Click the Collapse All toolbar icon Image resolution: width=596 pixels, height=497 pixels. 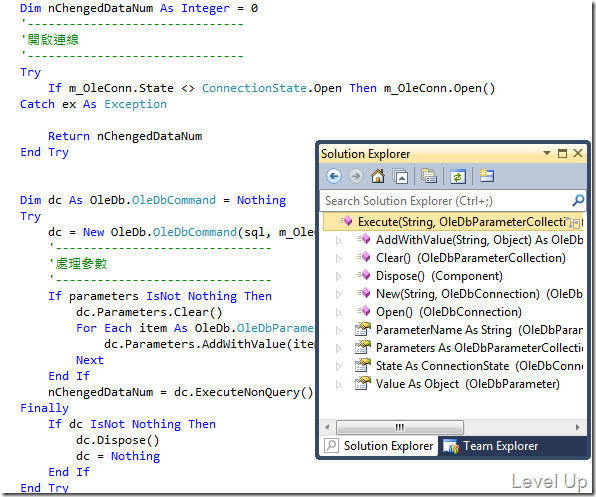pos(400,176)
